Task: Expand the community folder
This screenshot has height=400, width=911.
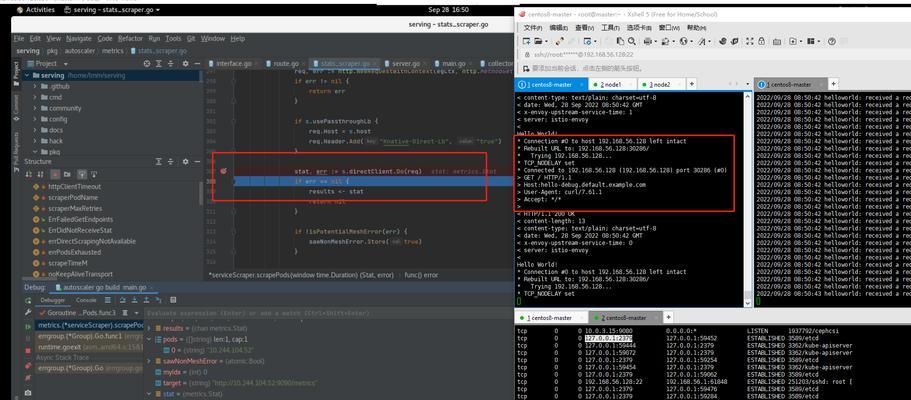Action: pos(35,108)
